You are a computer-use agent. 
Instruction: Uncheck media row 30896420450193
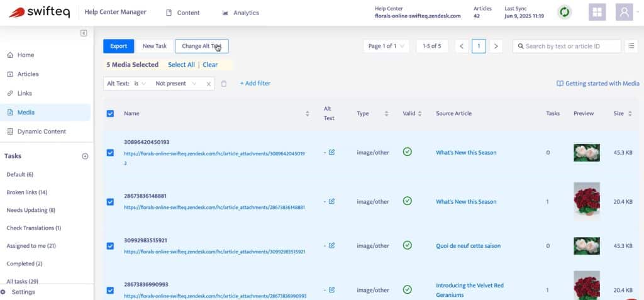coord(110,152)
